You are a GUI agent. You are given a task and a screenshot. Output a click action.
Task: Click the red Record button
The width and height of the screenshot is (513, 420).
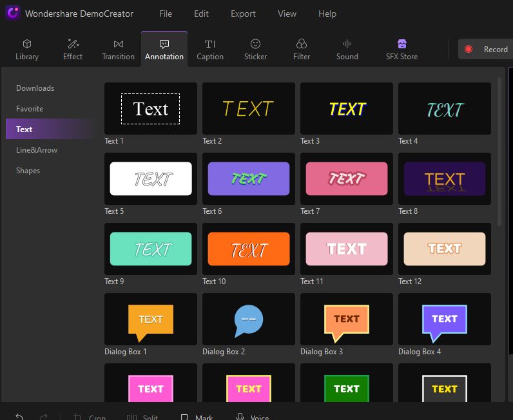[485, 49]
